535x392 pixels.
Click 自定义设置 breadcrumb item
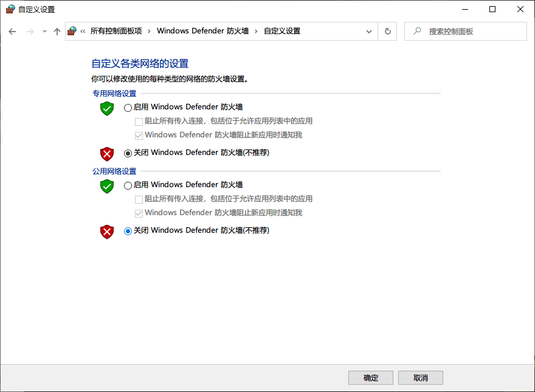pyautogui.click(x=282, y=31)
